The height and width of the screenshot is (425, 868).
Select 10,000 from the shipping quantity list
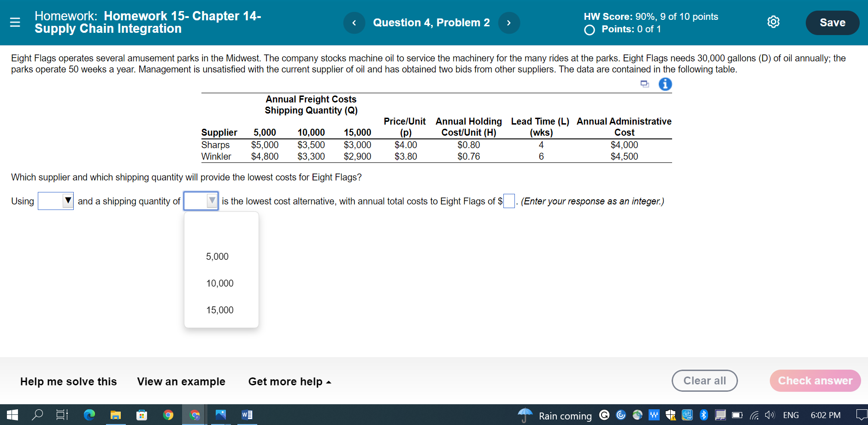click(220, 283)
